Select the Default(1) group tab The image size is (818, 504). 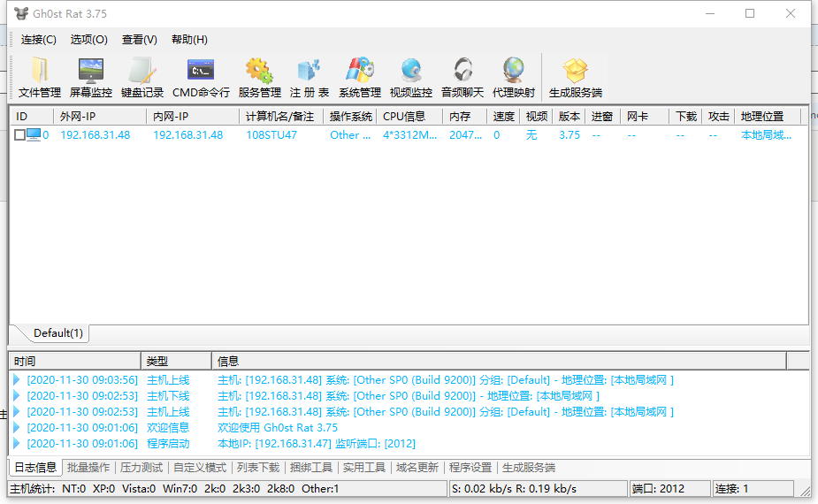(x=57, y=332)
